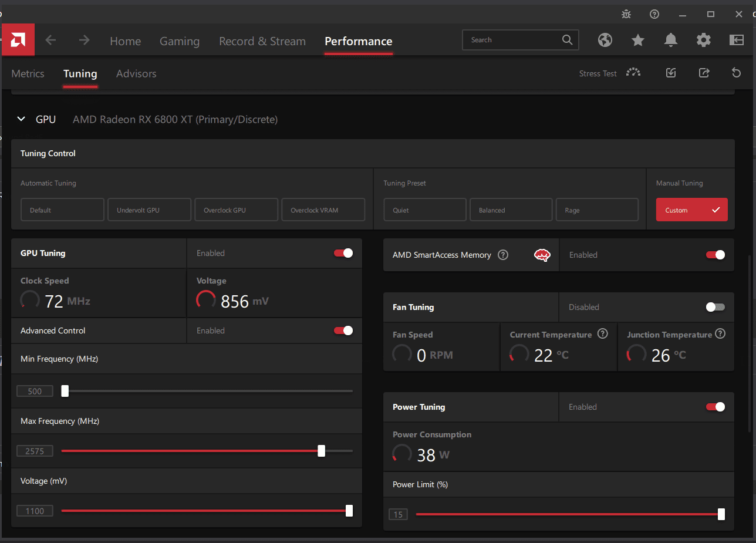This screenshot has height=543, width=756.
Task: Click the Voltage value field 1100
Action: click(x=35, y=511)
